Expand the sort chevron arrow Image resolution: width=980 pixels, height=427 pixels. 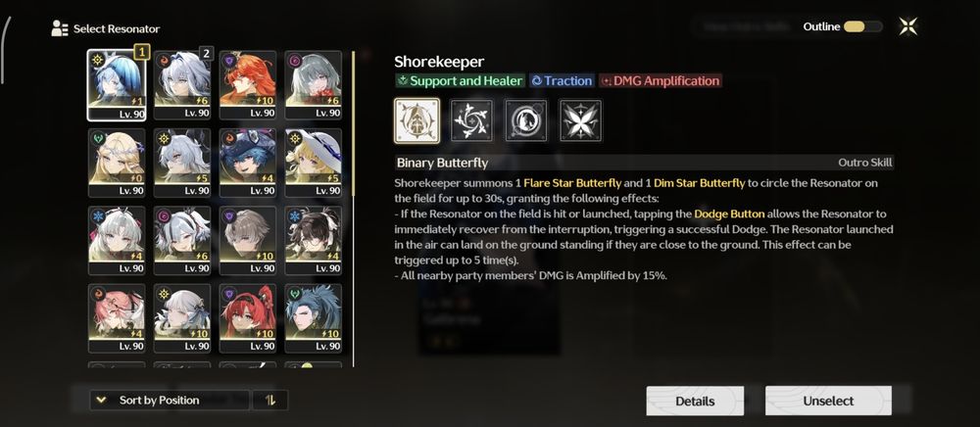click(x=102, y=401)
